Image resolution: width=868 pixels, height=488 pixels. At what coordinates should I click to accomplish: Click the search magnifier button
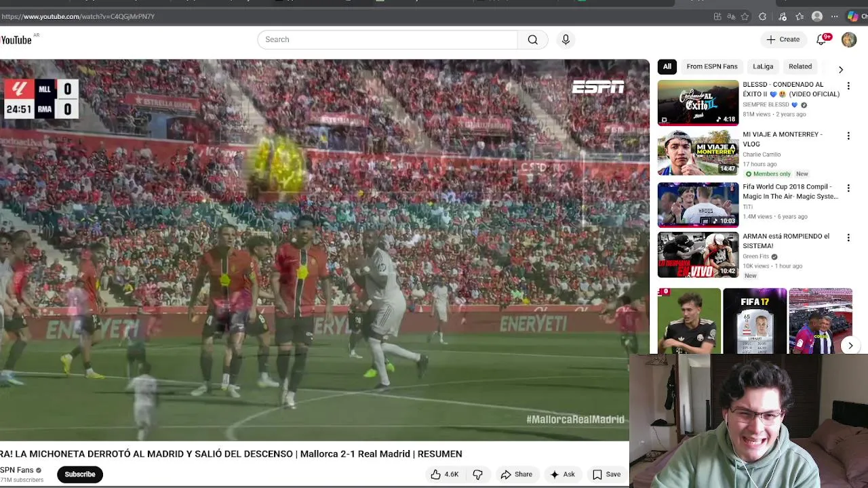(x=533, y=39)
